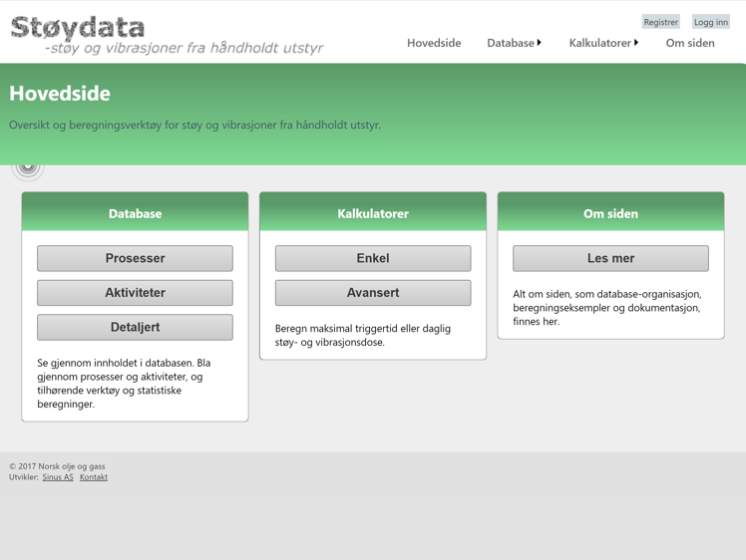Expand the Database dropdown in the top navigation
Image resolution: width=746 pixels, height=560 pixels.
(514, 43)
